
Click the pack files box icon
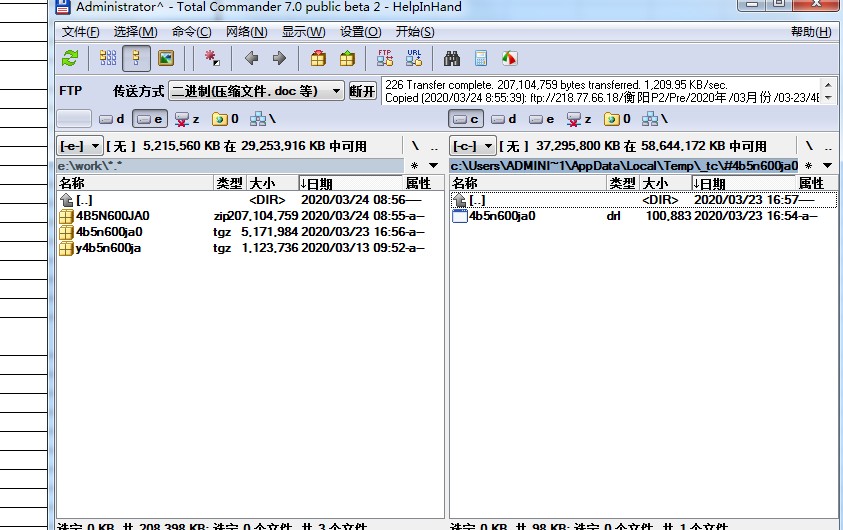pyautogui.click(x=318, y=58)
